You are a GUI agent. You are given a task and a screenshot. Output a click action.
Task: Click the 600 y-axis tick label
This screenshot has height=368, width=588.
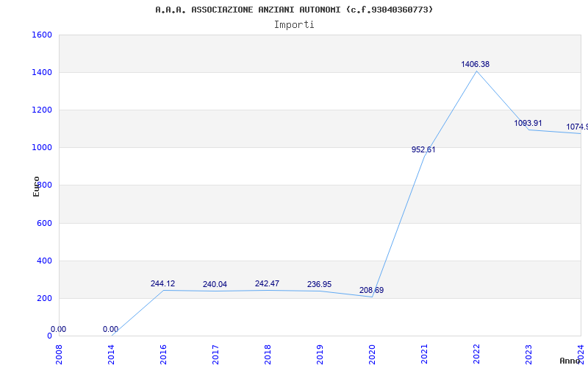point(44,223)
